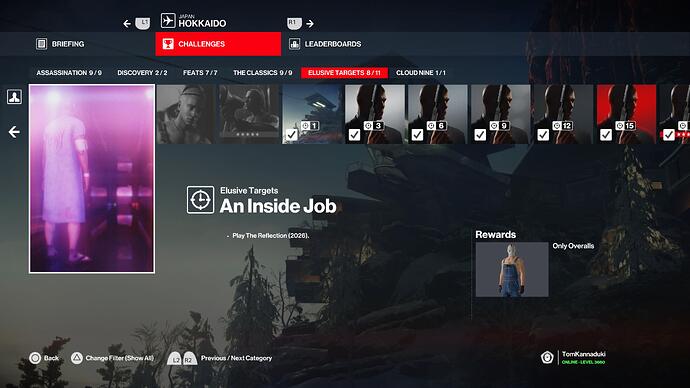Image resolution: width=690 pixels, height=388 pixels.
Task: Go to previous location with left arrow
Action: (x=127, y=23)
